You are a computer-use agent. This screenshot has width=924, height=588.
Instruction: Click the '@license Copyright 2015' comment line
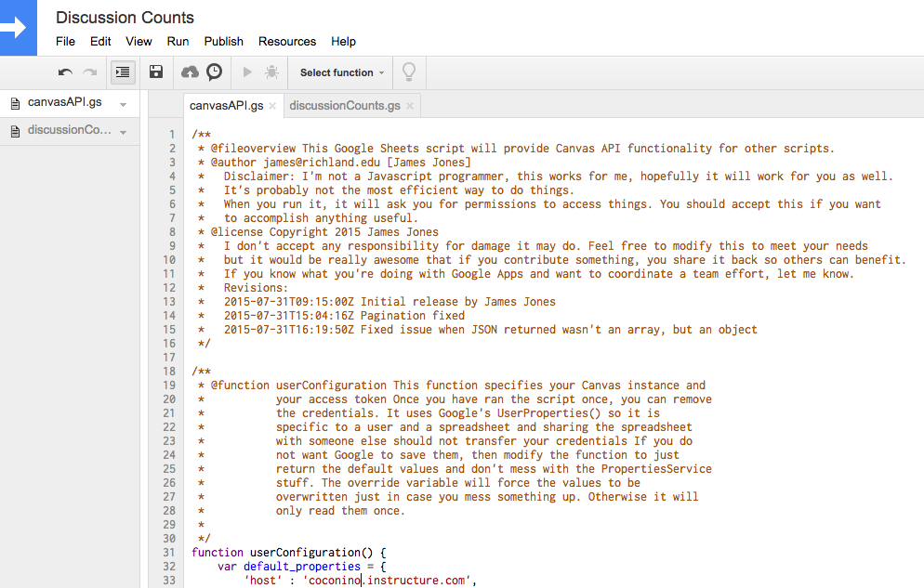[324, 232]
